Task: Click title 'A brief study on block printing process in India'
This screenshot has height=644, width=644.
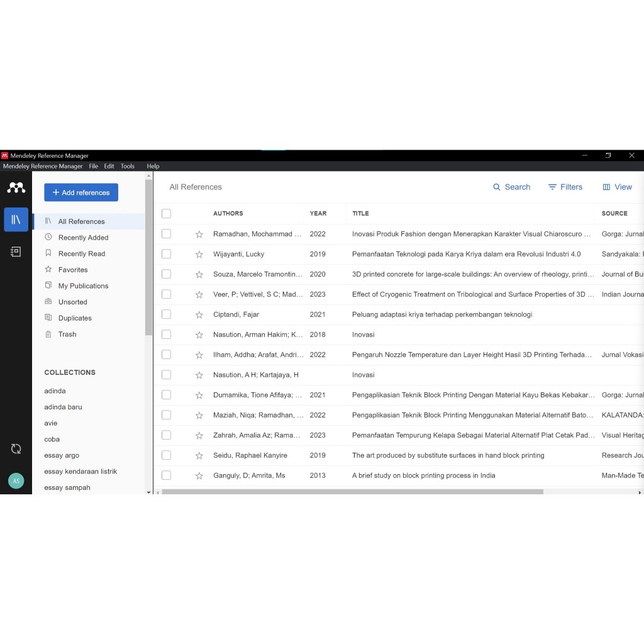Action: (423, 475)
